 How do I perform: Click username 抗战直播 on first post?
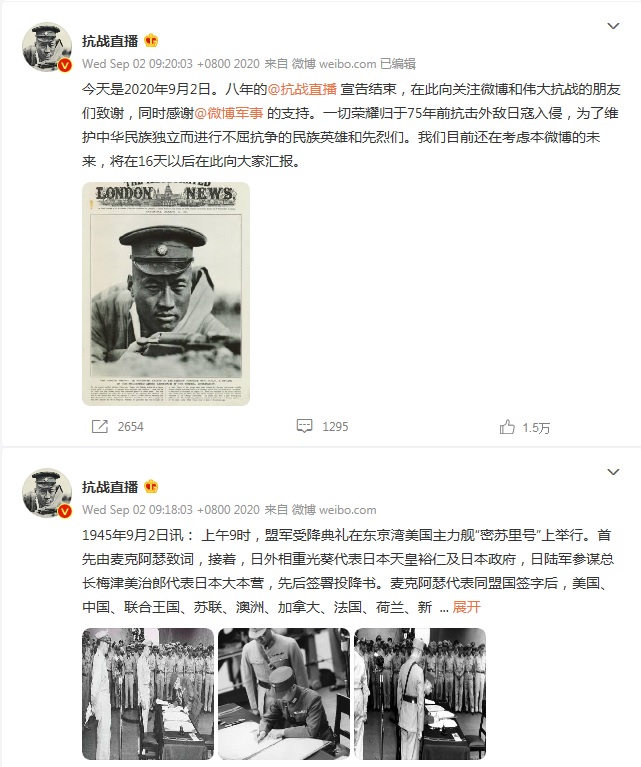pos(110,41)
